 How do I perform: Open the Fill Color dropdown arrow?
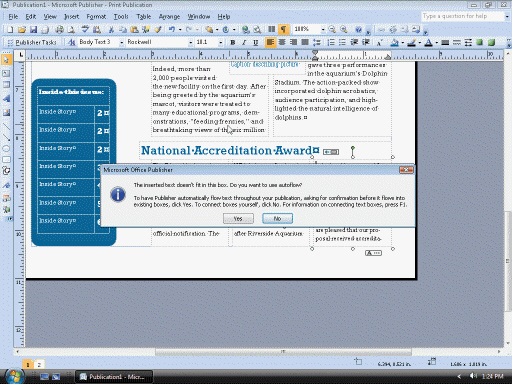(x=403, y=43)
